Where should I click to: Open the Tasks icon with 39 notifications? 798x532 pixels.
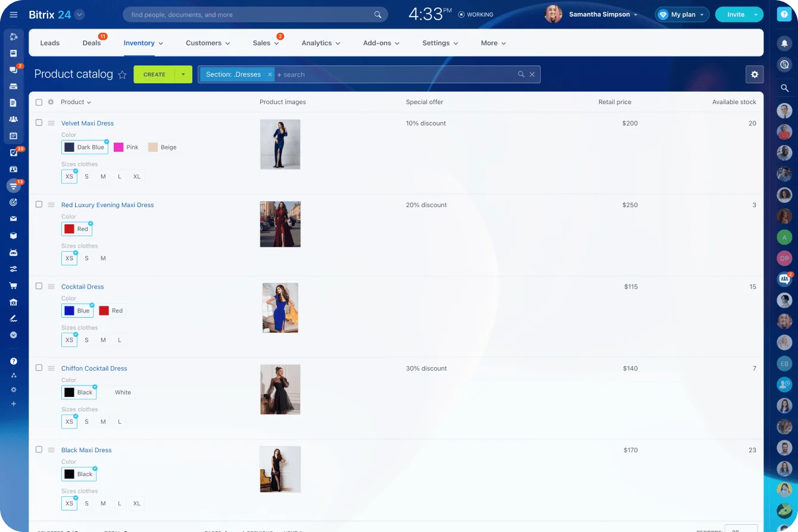[13, 153]
